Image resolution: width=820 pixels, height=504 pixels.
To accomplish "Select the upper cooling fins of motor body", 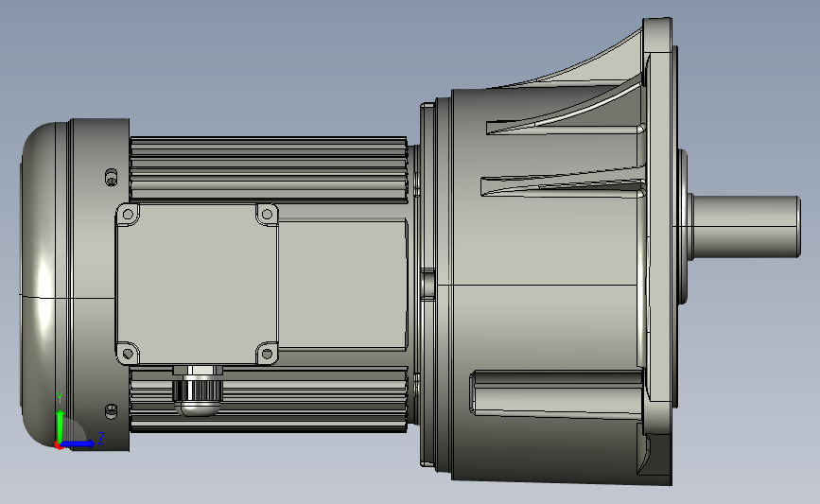I will 269,169.
